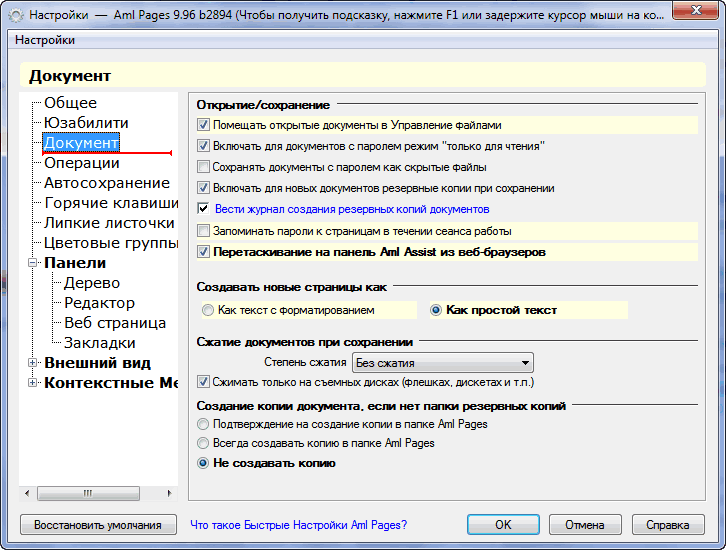
Task: Open Что такое Быстрые Настройки Aml Pages link
Action: 299,525
